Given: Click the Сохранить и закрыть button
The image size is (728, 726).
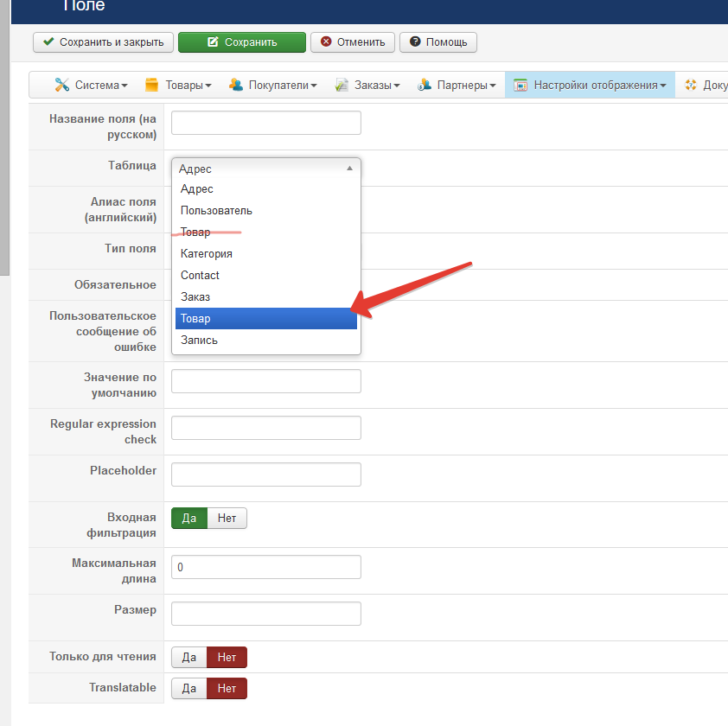Looking at the screenshot, I should [x=103, y=42].
